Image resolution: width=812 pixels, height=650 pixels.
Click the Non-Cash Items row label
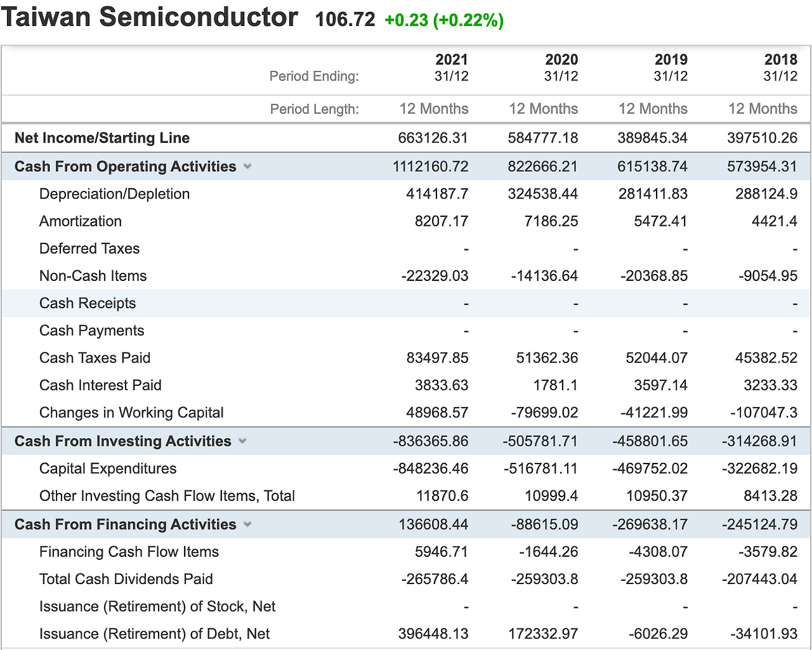point(93,276)
